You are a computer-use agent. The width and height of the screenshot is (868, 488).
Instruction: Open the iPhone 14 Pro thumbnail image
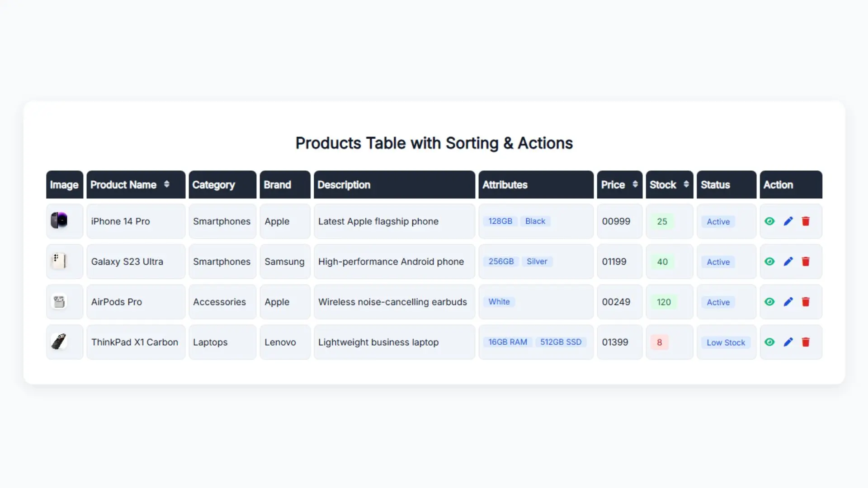point(59,221)
